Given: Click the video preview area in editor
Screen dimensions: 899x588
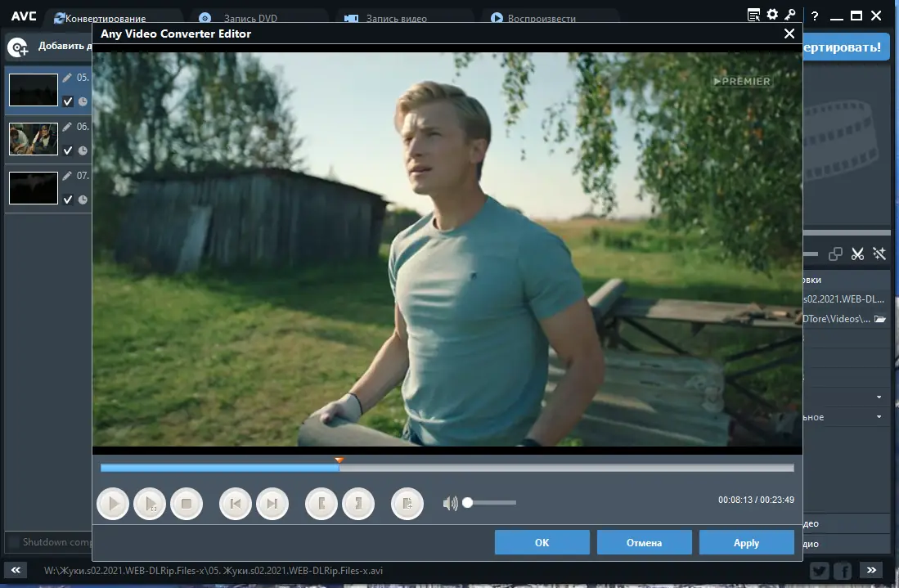Looking at the screenshot, I should tap(447, 249).
